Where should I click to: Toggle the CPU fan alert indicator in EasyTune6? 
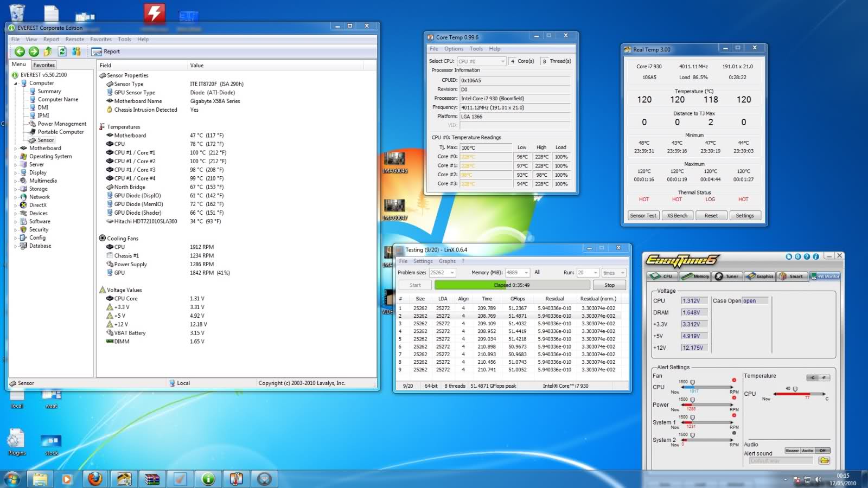734,380
